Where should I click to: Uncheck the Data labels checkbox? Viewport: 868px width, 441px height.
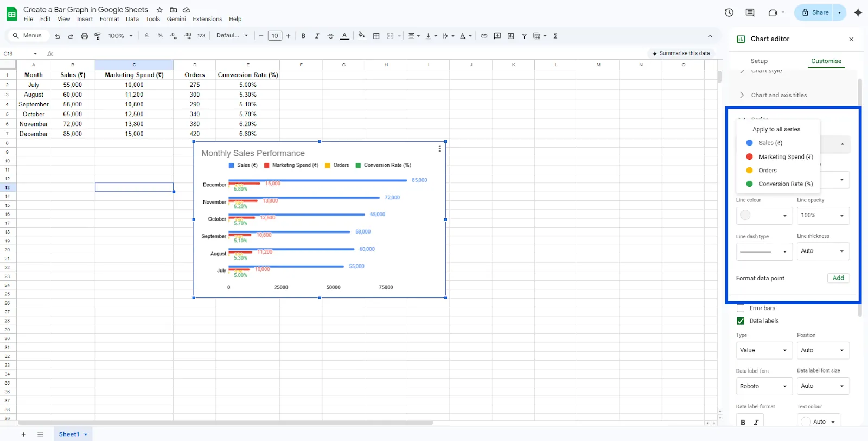(741, 321)
